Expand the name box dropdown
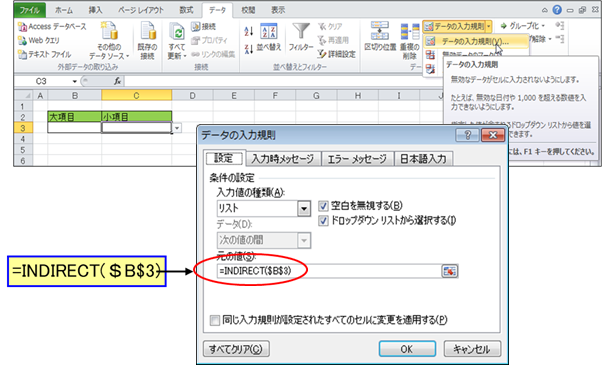 74,81
